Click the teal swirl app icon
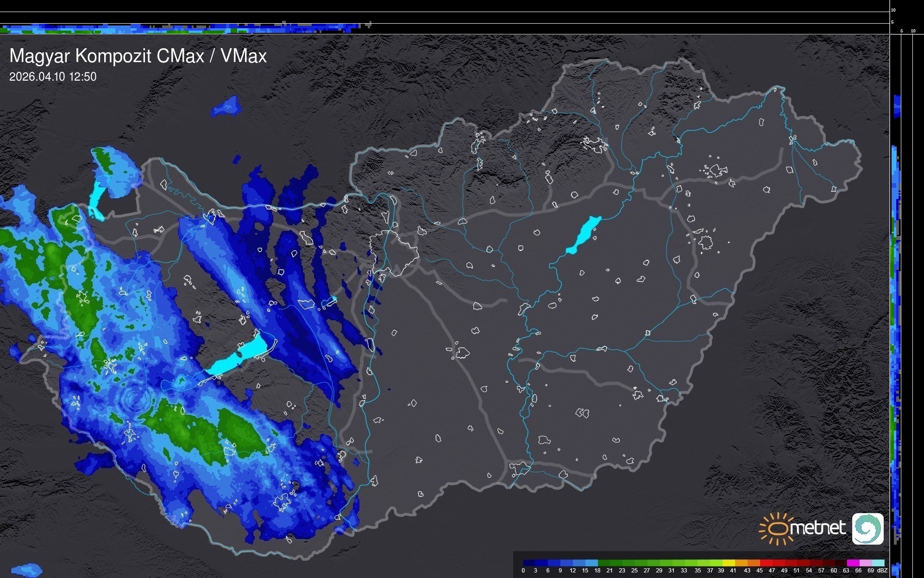This screenshot has width=924, height=578. pos(867,528)
